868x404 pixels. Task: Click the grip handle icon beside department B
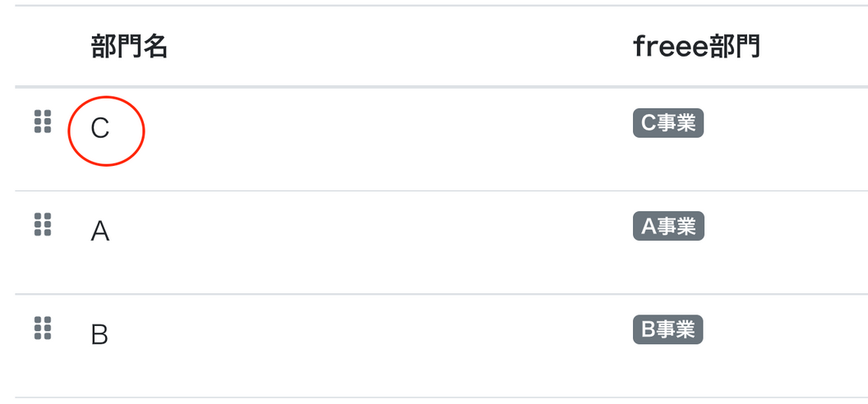(43, 328)
